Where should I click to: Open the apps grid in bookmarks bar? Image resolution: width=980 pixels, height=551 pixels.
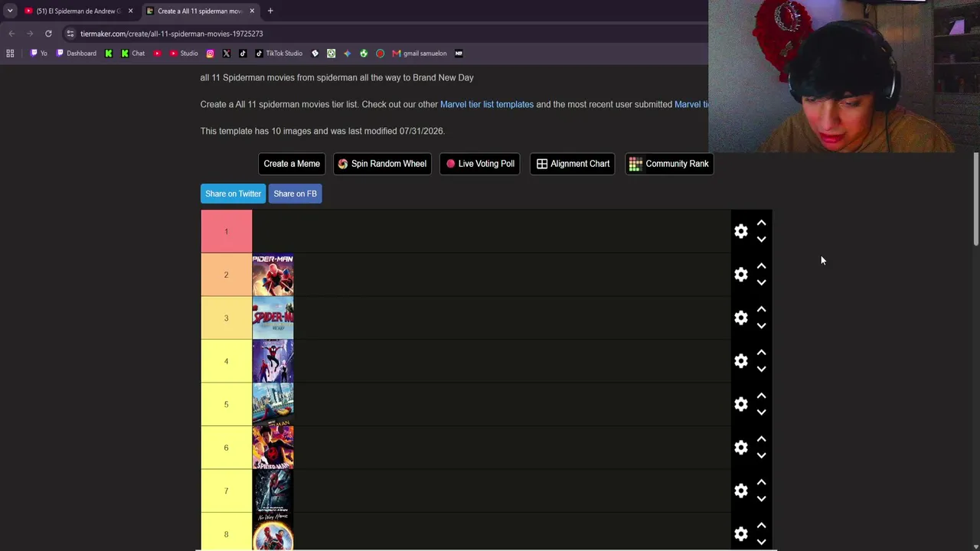(10, 54)
